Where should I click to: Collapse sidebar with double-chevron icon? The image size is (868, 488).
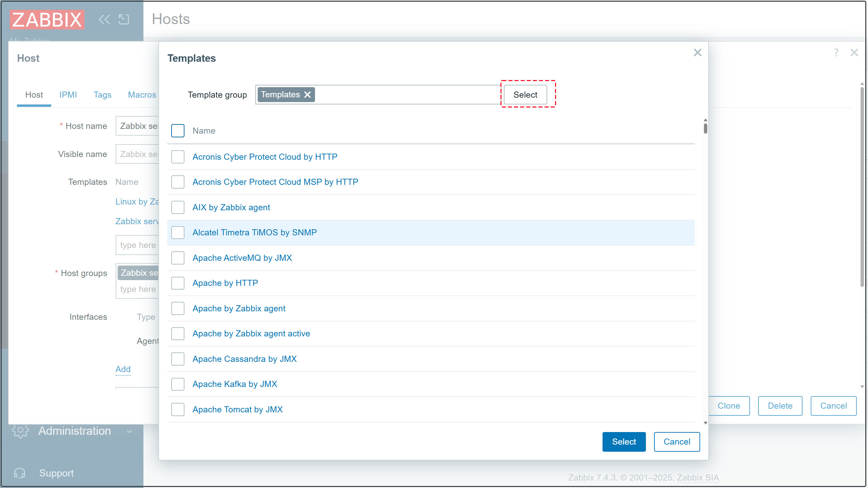(x=104, y=19)
